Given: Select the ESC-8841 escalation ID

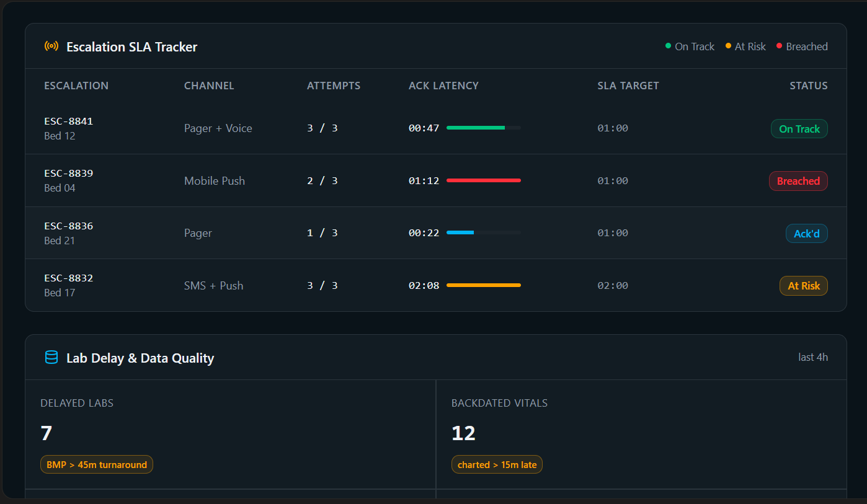Looking at the screenshot, I should pyautogui.click(x=69, y=121).
